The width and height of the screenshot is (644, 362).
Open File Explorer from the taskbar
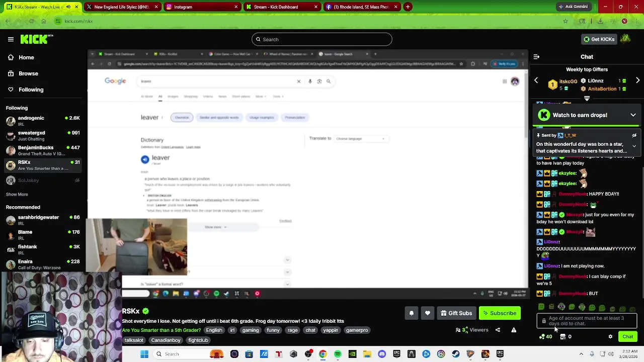367,354
